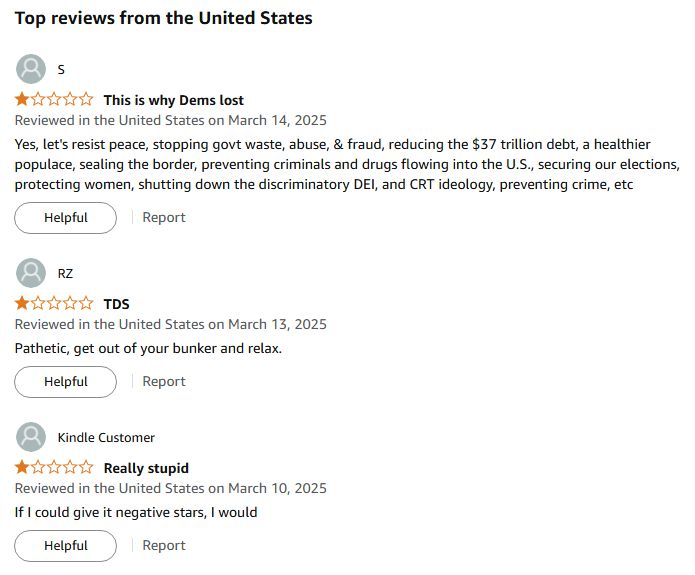The height and width of the screenshot is (575, 695).
Task: Mark RZ's TDS review as Helpful
Action: [66, 382]
